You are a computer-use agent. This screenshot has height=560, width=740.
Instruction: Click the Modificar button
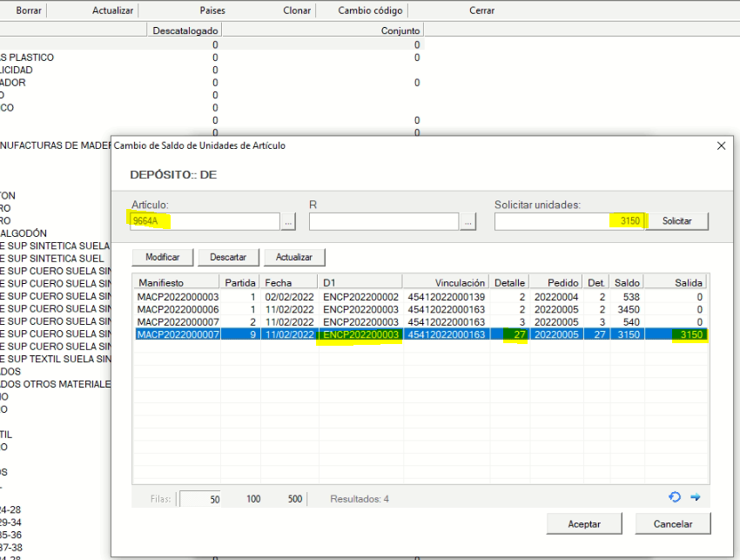(162, 258)
